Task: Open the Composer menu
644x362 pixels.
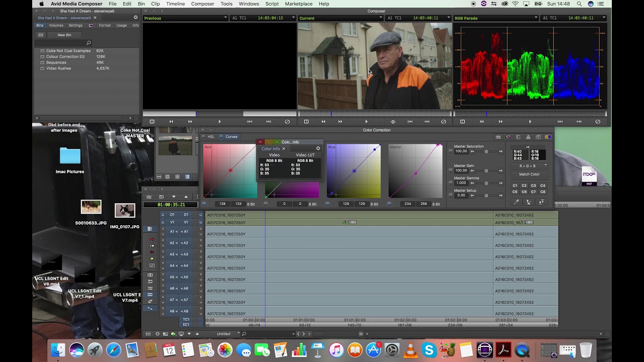Action: coord(203,4)
